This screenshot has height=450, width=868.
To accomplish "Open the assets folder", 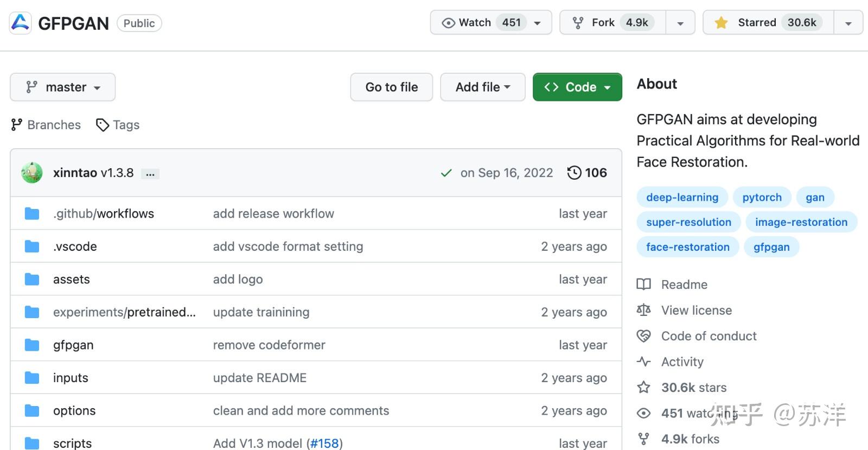I will pyautogui.click(x=71, y=280).
